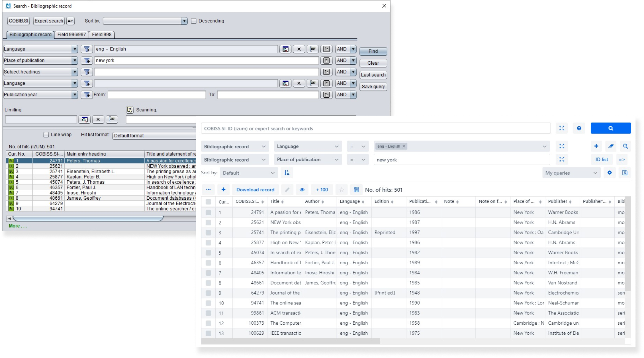Screen dimensions: 644x358
Task: Click the Download record button
Action: point(255,190)
